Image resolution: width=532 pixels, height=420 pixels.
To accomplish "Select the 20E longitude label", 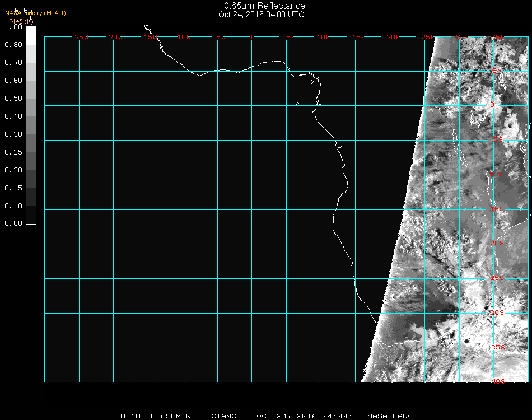I will 394,38.
